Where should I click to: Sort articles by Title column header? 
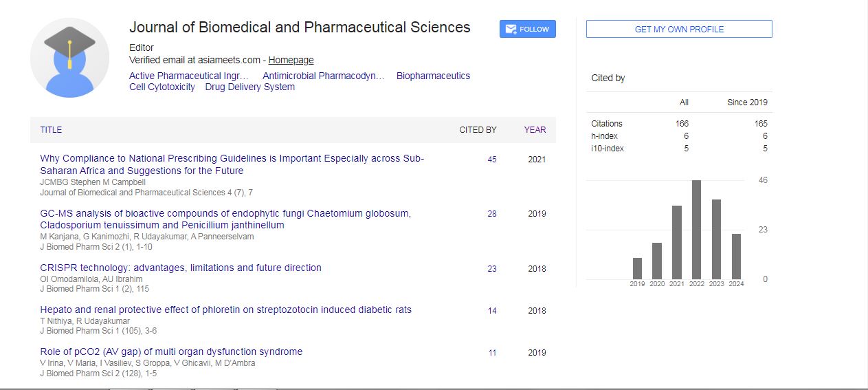click(x=51, y=129)
